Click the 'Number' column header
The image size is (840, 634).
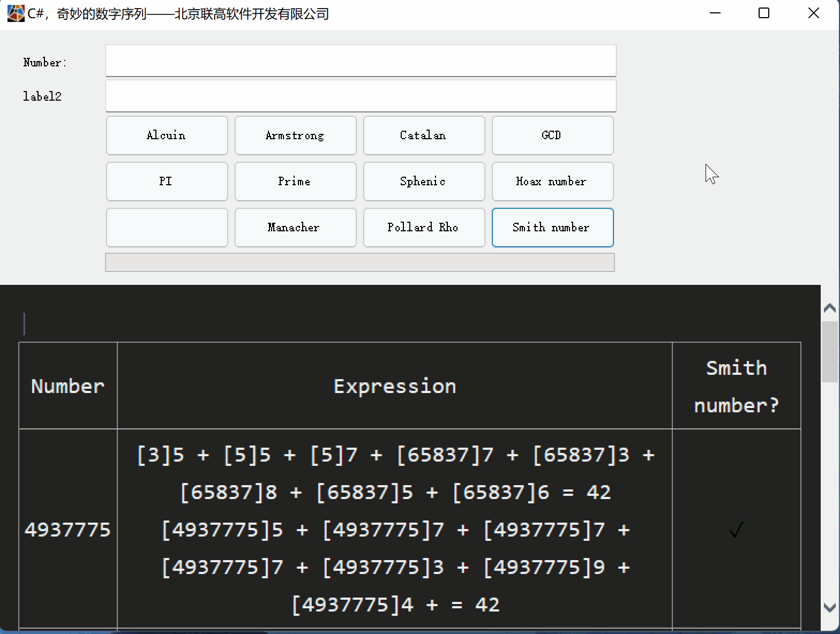click(x=68, y=386)
